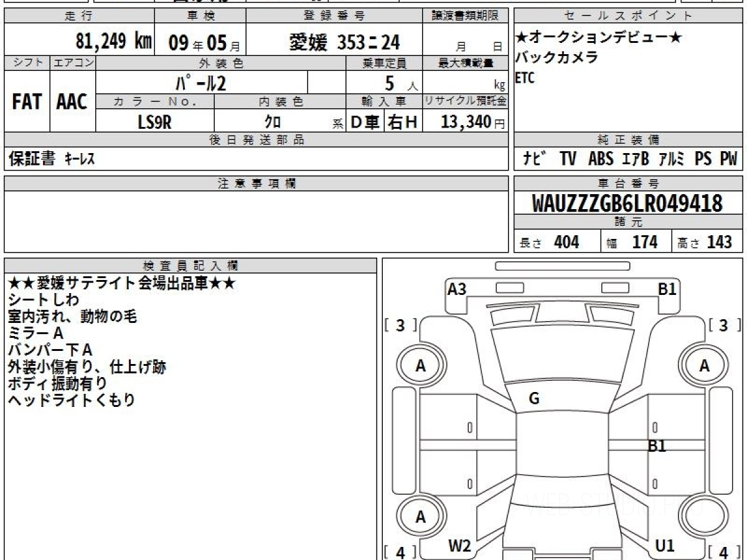Select the recycle deposit amount 13,340
Image resolution: width=747 pixels, height=560 pixels.
(466, 122)
